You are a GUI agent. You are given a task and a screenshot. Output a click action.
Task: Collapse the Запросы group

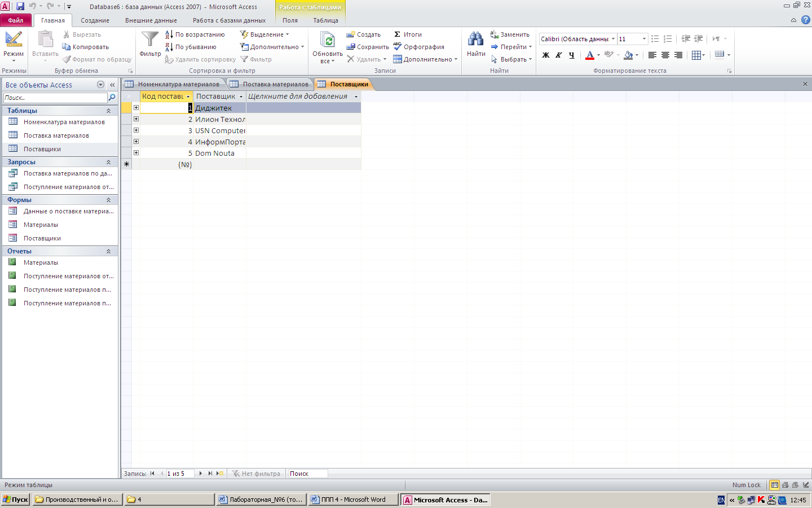(x=108, y=162)
